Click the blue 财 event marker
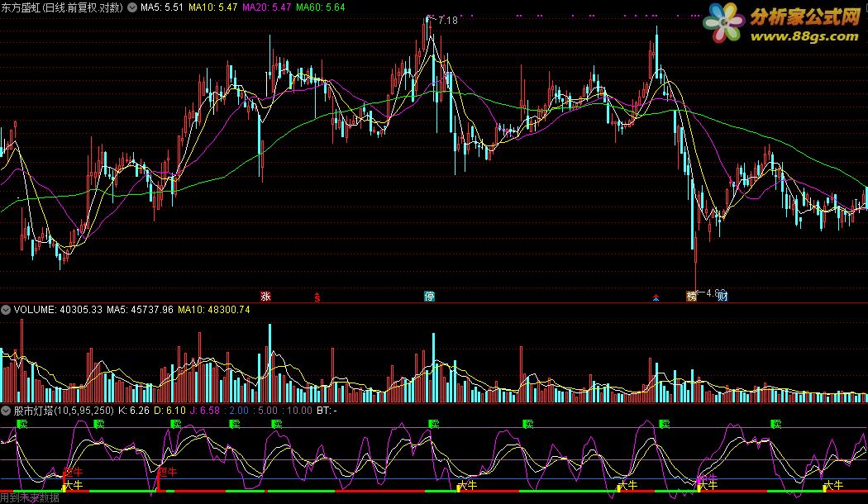868x504 pixels. coord(723,297)
